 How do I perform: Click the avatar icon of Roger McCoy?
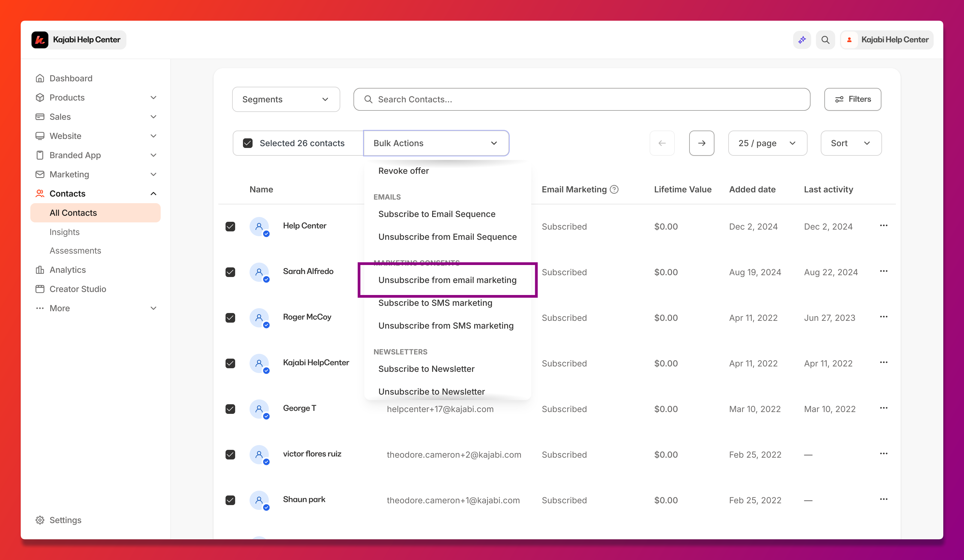coord(259,318)
